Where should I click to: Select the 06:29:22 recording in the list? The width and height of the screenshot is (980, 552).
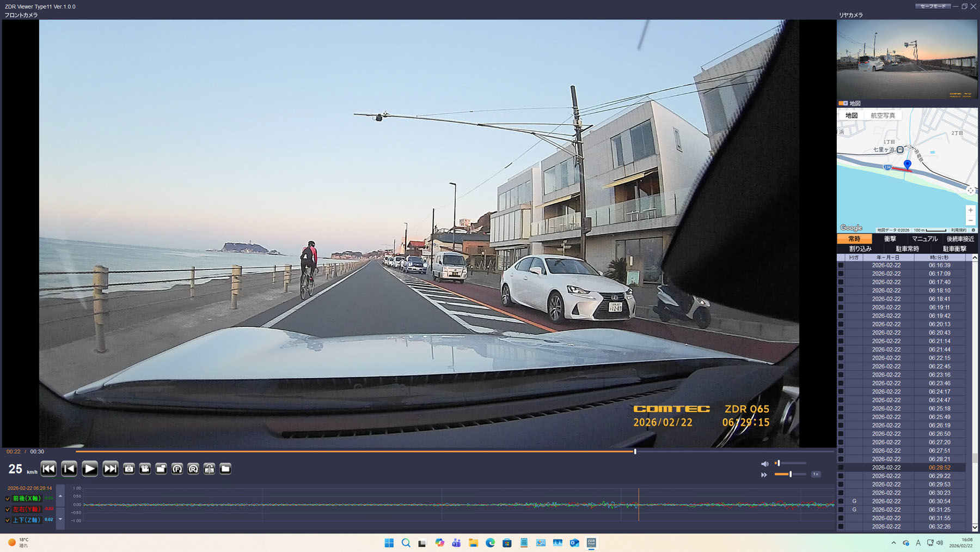pyautogui.click(x=939, y=476)
